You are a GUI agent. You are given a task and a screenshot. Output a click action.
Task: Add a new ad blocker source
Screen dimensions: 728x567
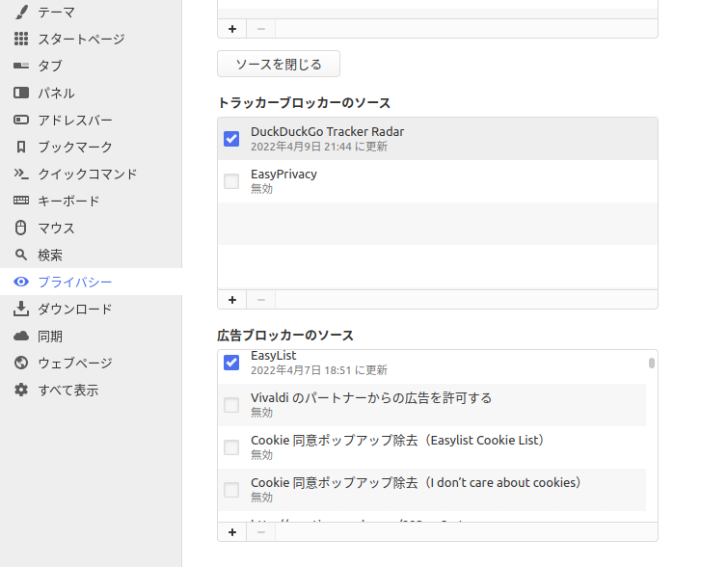point(231,531)
